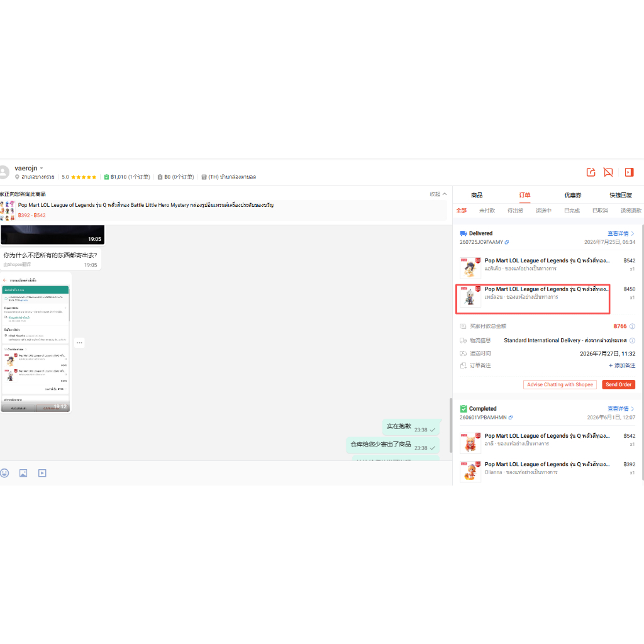
Task: Click the ฿1,010 (1个订单) buyer stat
Action: [127, 177]
